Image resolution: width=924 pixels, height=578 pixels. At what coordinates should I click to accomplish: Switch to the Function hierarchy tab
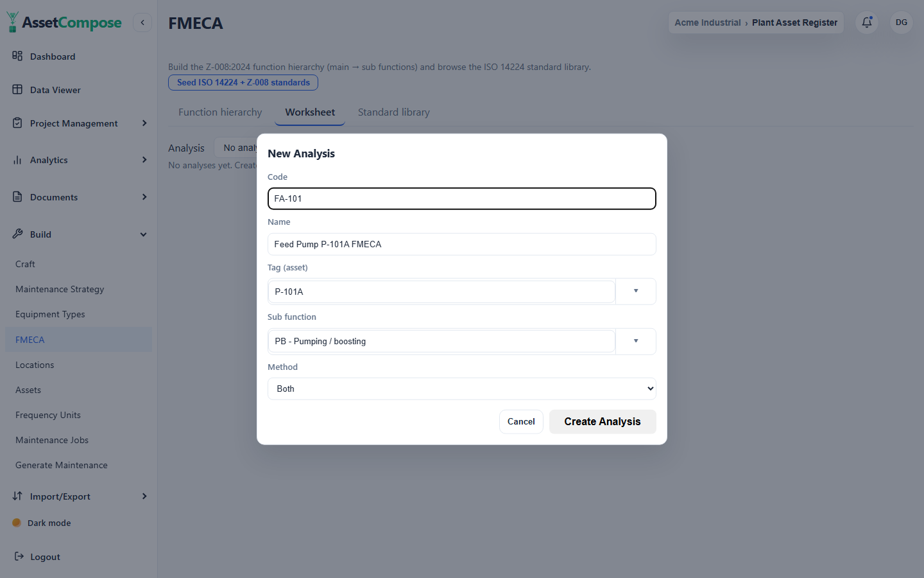click(220, 112)
